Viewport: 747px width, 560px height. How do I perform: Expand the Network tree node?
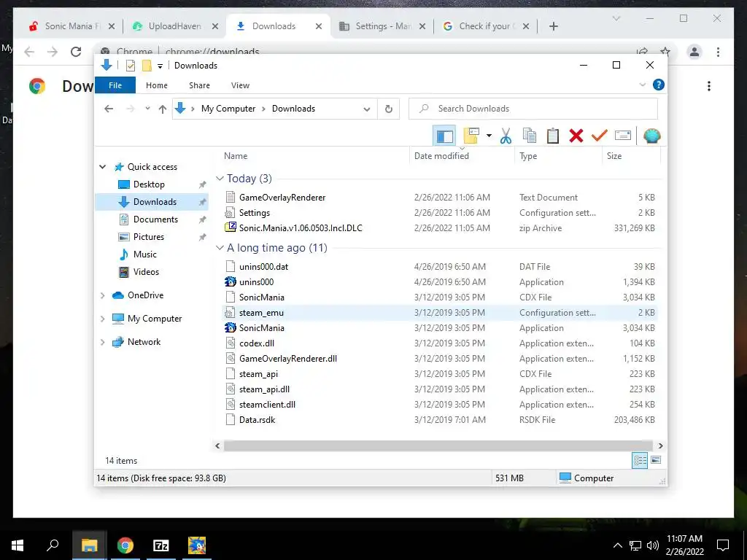click(102, 342)
